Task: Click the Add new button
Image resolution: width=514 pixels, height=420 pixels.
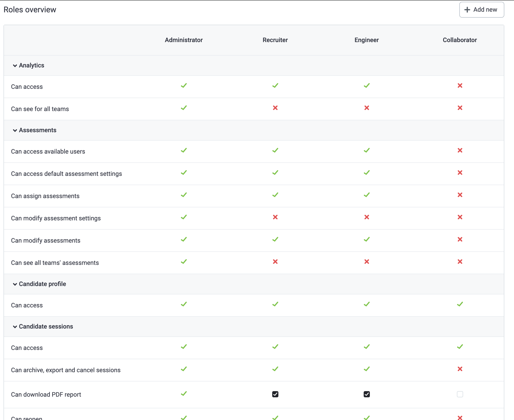Action: point(481,10)
